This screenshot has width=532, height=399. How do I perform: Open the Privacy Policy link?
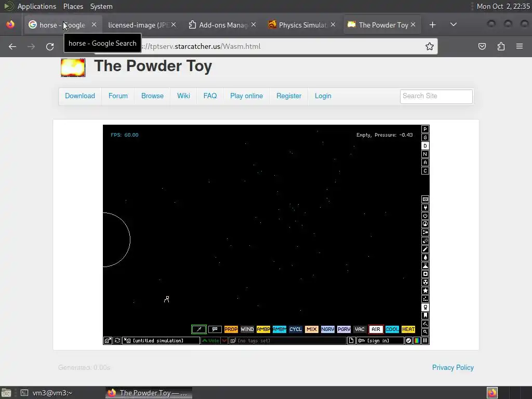tap(453, 367)
